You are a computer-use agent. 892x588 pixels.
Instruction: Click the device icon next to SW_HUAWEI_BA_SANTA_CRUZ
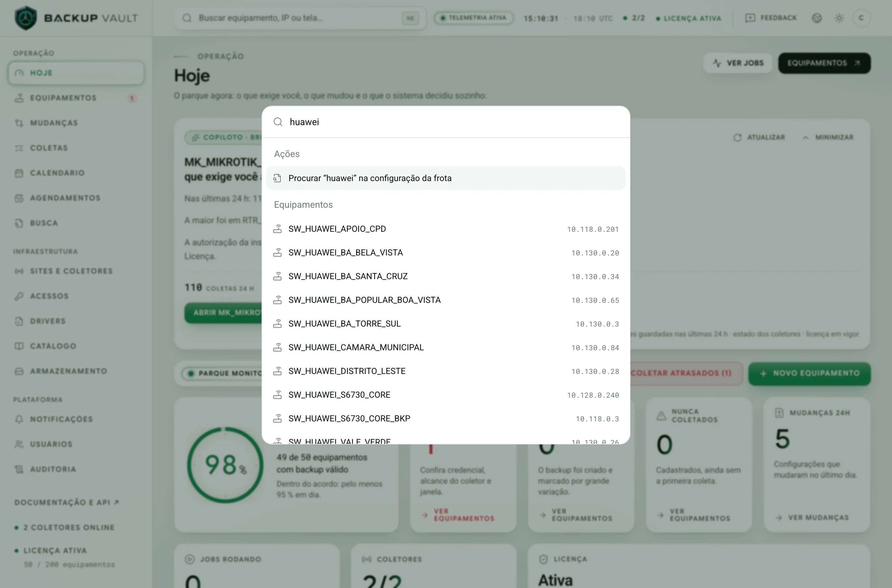[277, 276]
